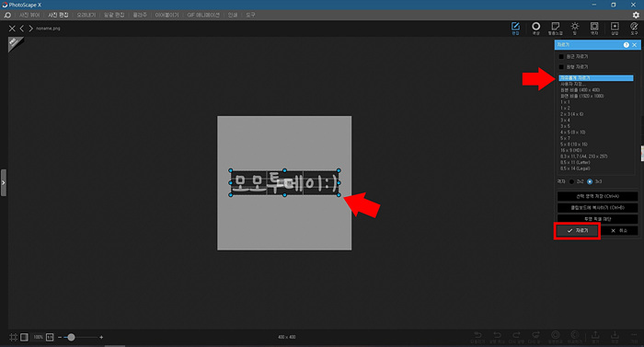
Task: Click the save download icon
Action: tap(615, 337)
